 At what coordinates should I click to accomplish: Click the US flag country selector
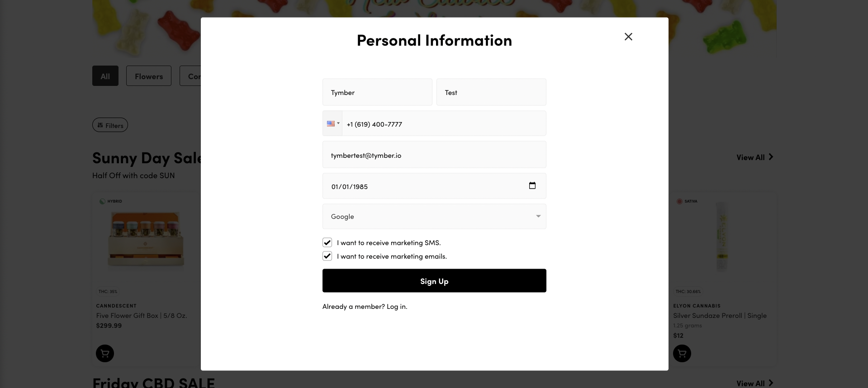[332, 123]
